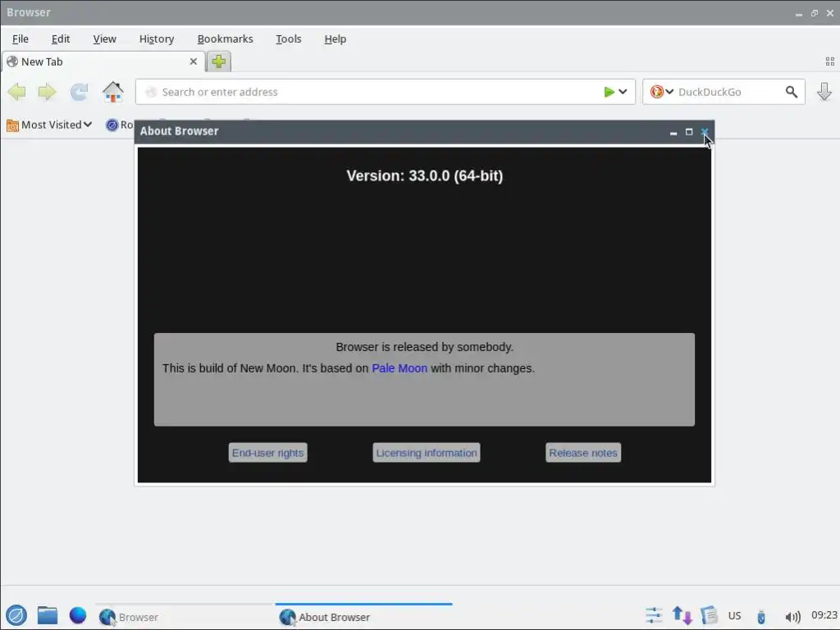Launch the blue globe browser taskbar icon
Viewport: 840px width, 630px height.
(78, 615)
